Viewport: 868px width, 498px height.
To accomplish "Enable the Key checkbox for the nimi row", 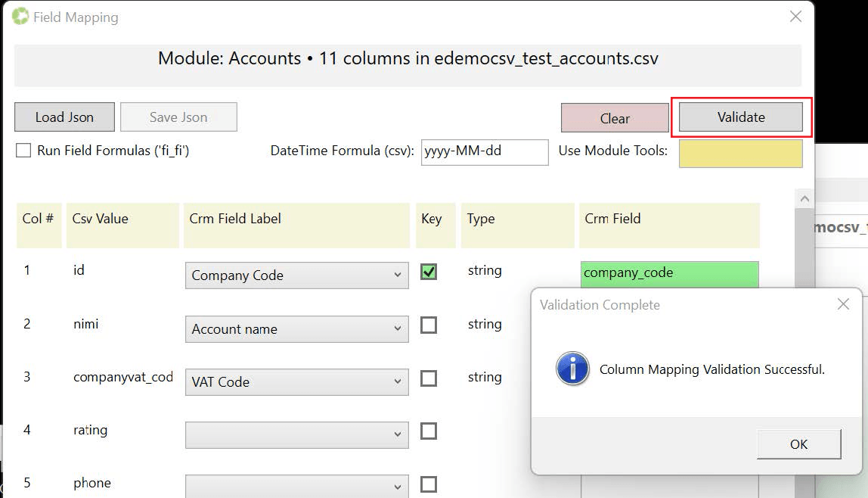I will [429, 325].
